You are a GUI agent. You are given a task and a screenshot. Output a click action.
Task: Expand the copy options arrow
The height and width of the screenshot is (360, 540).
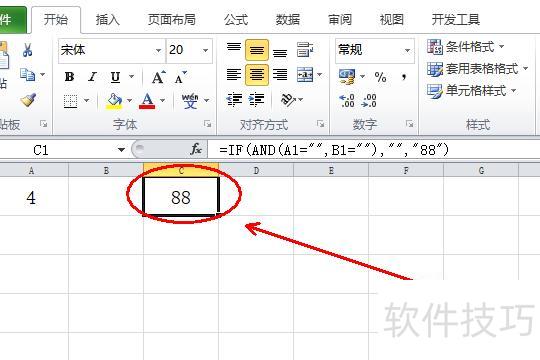coord(42,74)
